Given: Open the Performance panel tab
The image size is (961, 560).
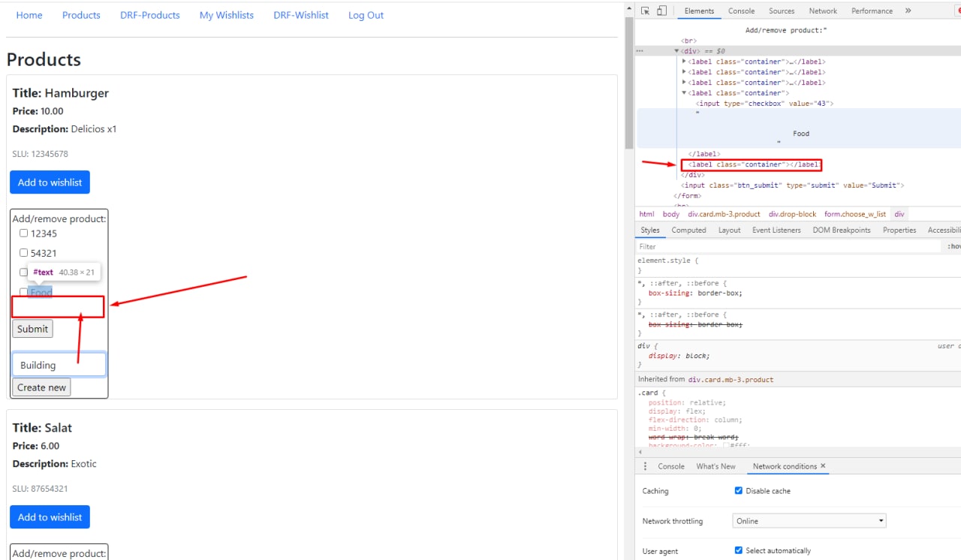Looking at the screenshot, I should (872, 11).
